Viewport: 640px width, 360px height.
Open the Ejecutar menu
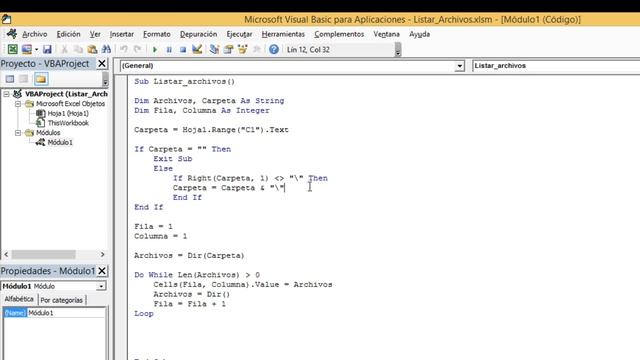coord(239,34)
